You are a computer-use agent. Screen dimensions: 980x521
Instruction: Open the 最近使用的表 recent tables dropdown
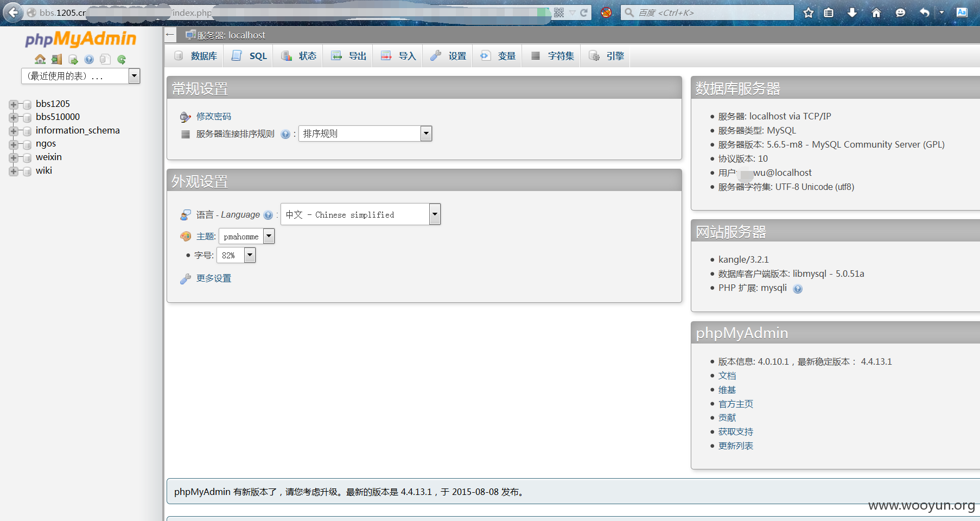(81, 76)
